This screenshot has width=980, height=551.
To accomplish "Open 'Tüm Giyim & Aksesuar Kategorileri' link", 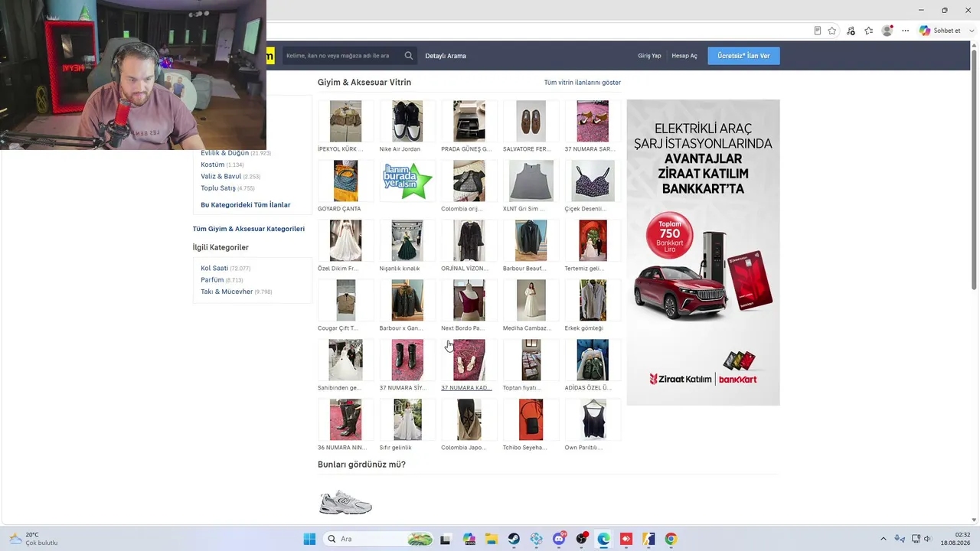I will click(x=249, y=229).
